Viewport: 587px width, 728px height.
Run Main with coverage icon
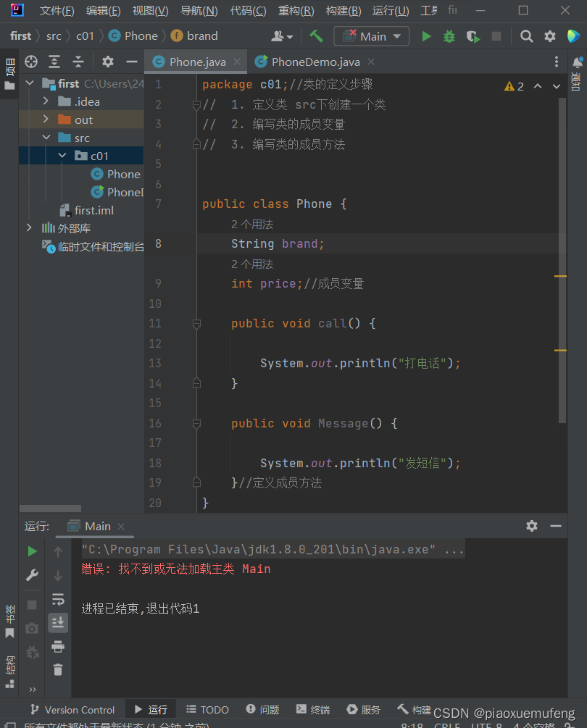472,35
